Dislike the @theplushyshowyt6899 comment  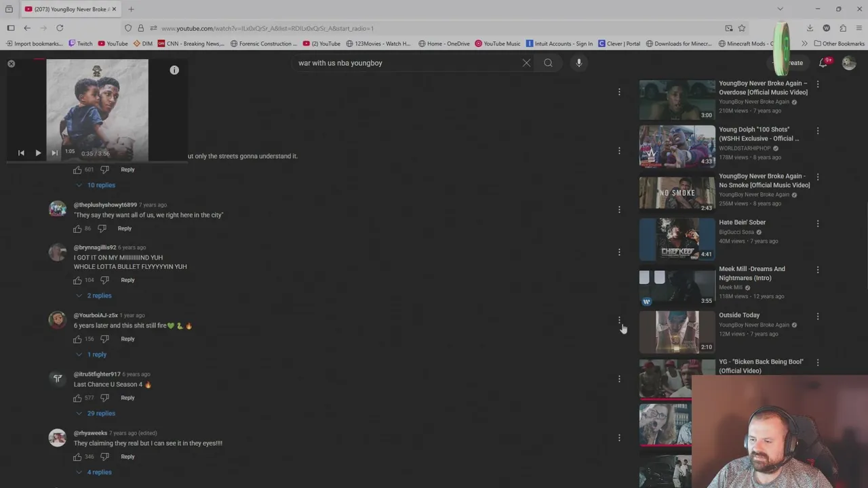tap(102, 228)
